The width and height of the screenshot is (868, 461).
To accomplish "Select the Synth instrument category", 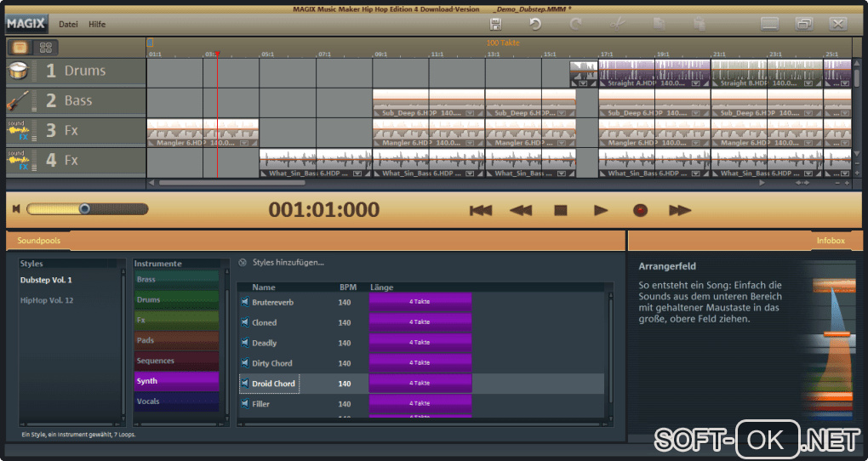I will point(175,381).
